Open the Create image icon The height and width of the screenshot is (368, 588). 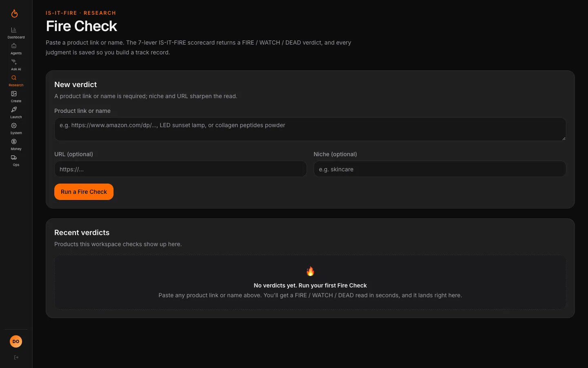pos(14,94)
